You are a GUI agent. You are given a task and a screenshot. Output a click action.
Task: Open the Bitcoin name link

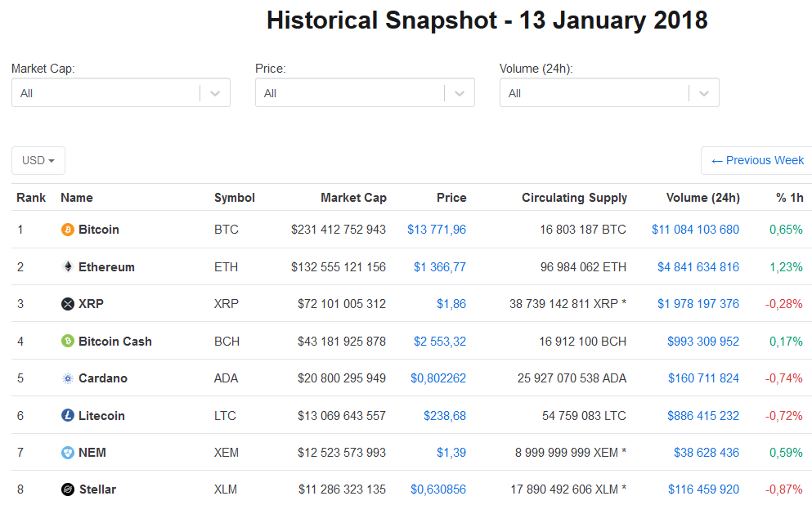[x=99, y=230]
